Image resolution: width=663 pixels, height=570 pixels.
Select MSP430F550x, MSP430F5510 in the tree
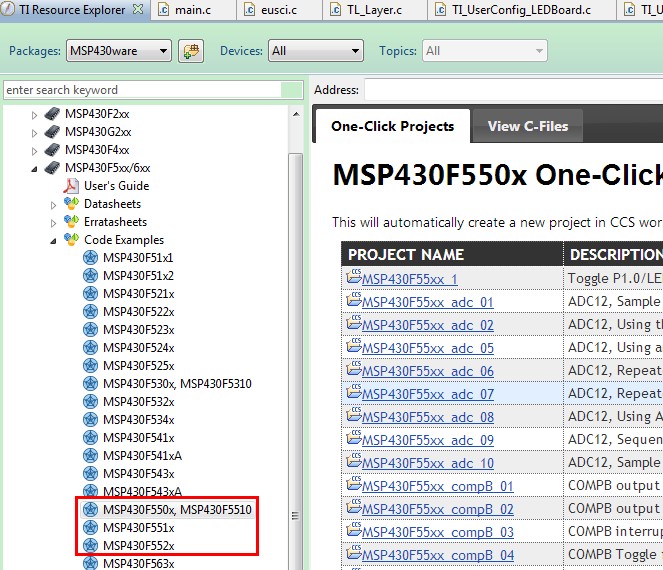tap(177, 510)
